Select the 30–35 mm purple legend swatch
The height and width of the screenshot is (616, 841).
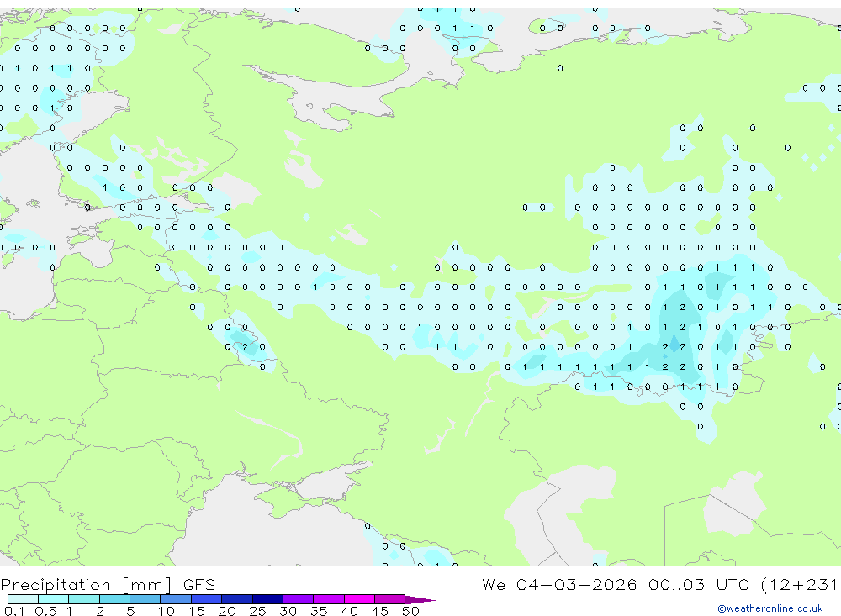(x=299, y=599)
